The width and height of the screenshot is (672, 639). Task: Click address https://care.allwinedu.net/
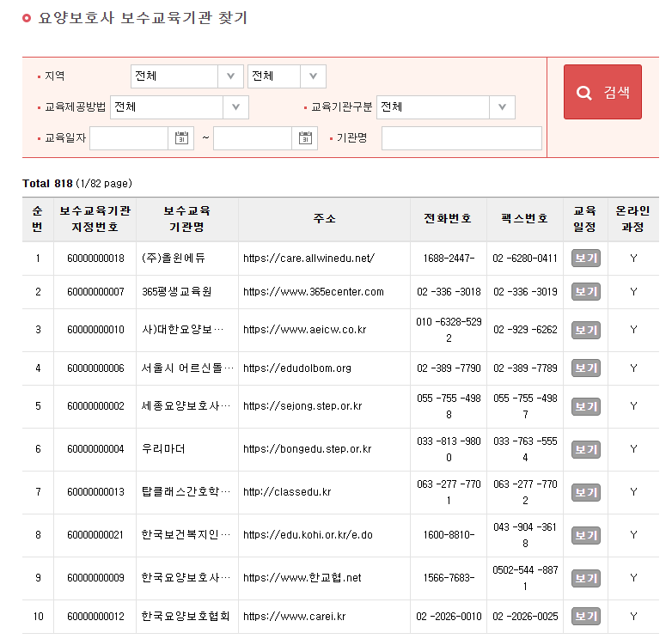point(309,258)
